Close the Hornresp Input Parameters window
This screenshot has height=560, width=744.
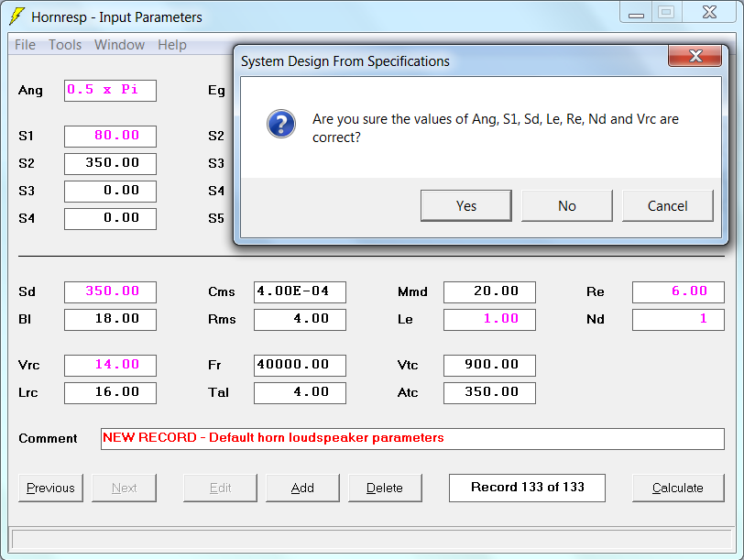[710, 12]
